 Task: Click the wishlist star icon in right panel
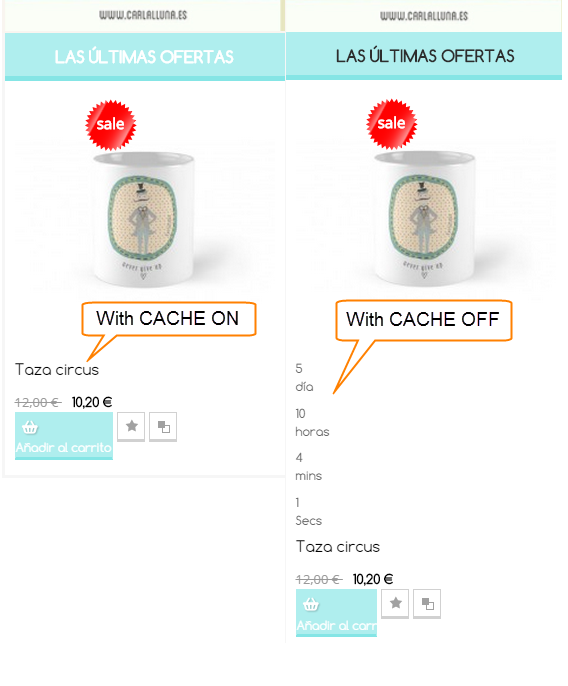[x=395, y=604]
